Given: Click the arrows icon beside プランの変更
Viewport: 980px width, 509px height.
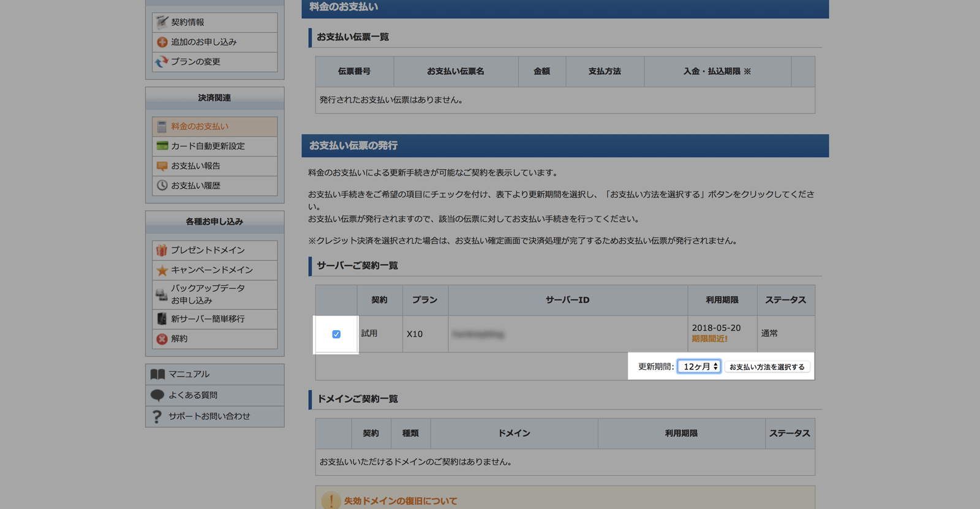Looking at the screenshot, I should pos(162,62).
